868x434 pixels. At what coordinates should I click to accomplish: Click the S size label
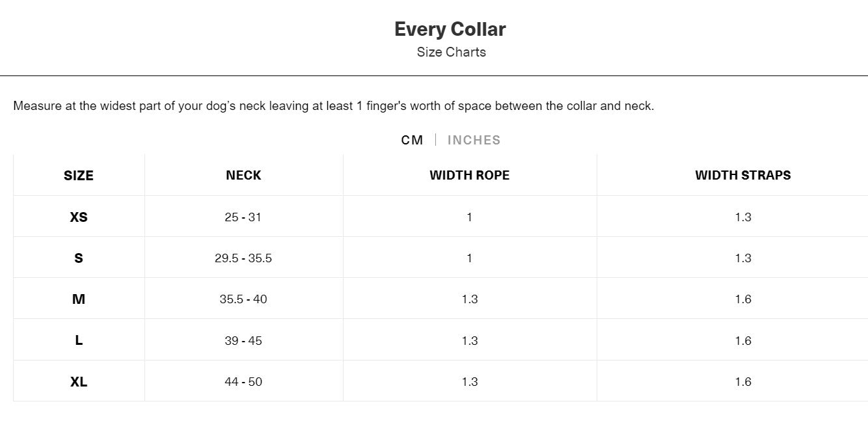tap(78, 258)
